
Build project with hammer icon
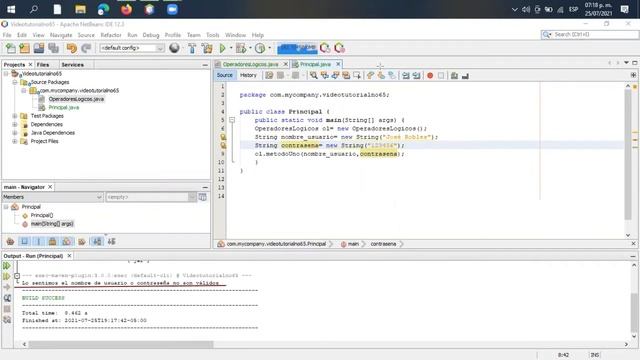pos(192,48)
